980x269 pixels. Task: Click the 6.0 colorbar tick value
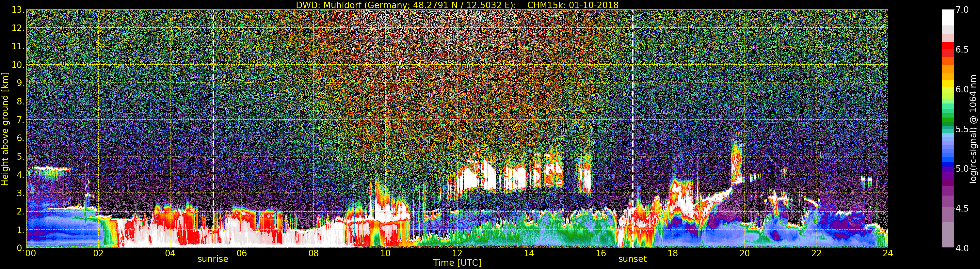pyautogui.click(x=962, y=89)
